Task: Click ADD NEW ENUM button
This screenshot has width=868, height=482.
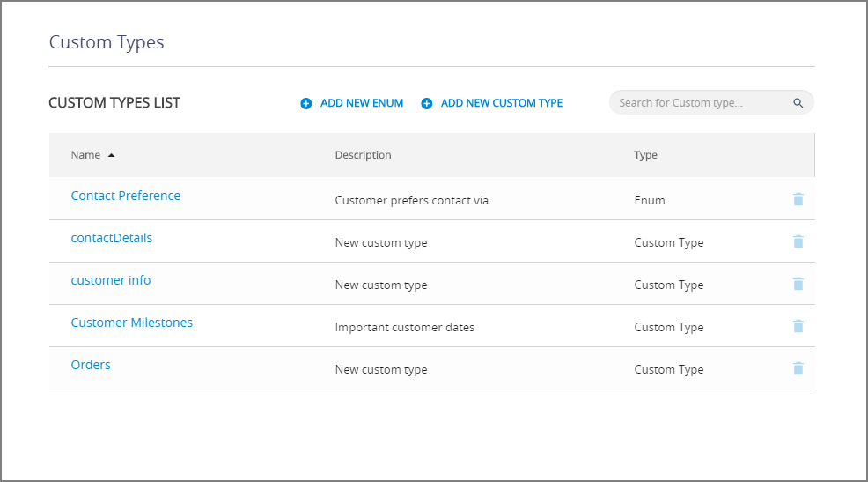Action: point(352,103)
